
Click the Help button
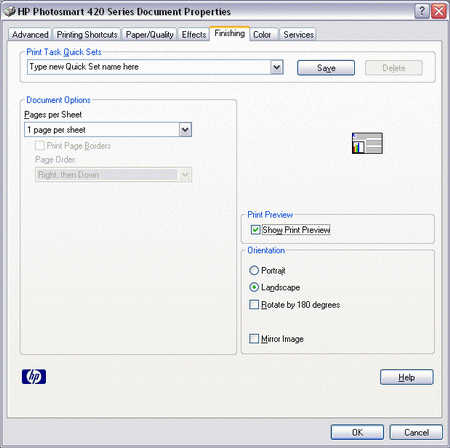coord(407,377)
